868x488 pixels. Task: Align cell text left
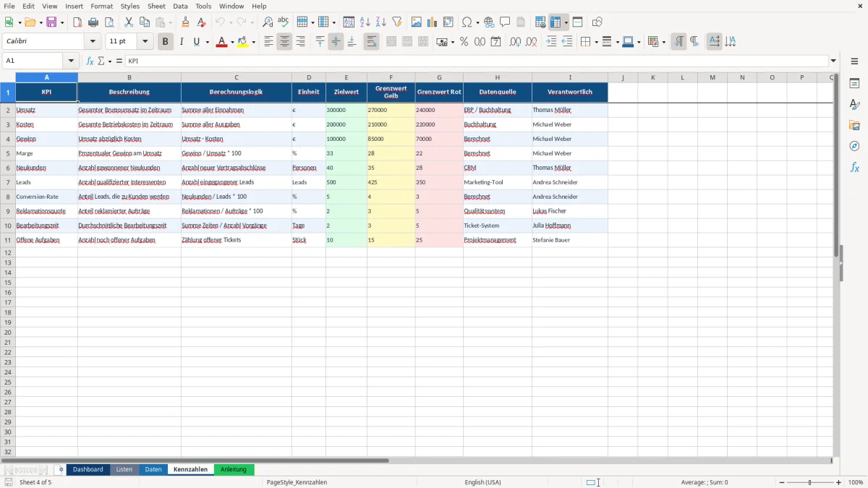click(x=268, y=42)
